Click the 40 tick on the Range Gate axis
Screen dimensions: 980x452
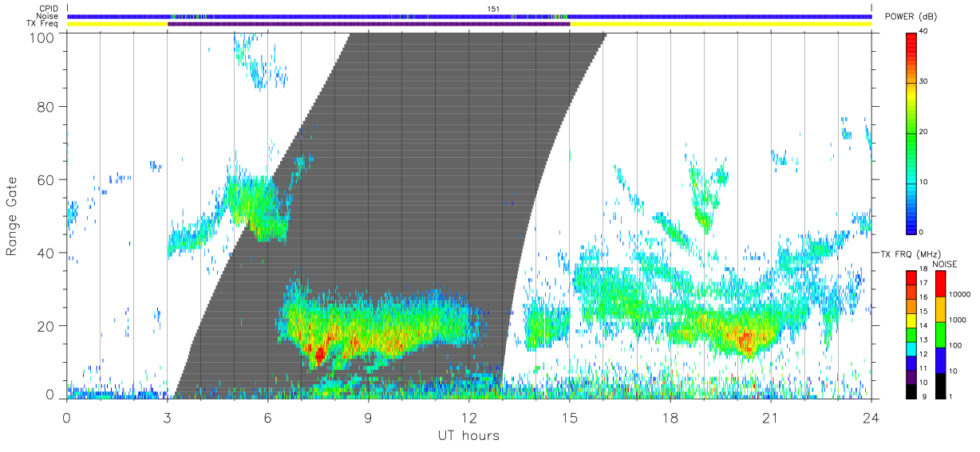46,253
